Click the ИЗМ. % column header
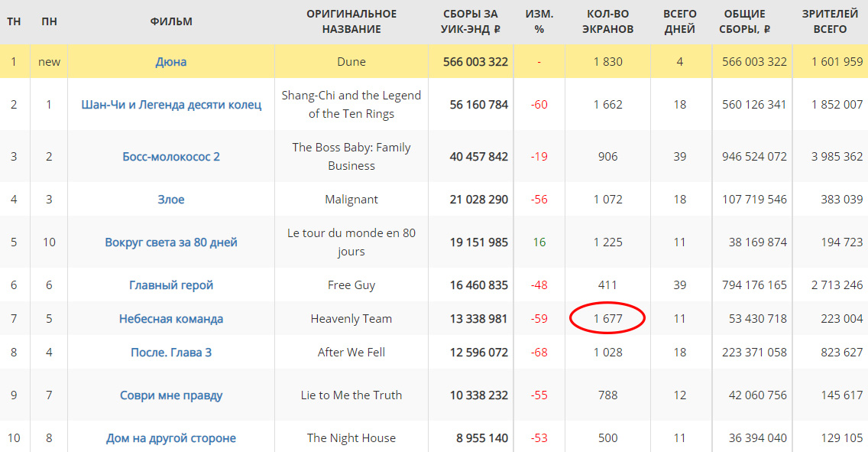This screenshot has width=868, height=452. tap(539, 21)
